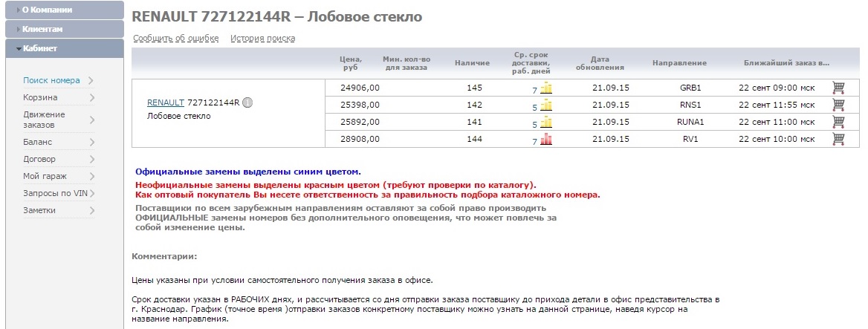Viewport: 868px width, 329px height.
Task: Open red delivery statistics chart for RV1
Action: click(x=546, y=140)
